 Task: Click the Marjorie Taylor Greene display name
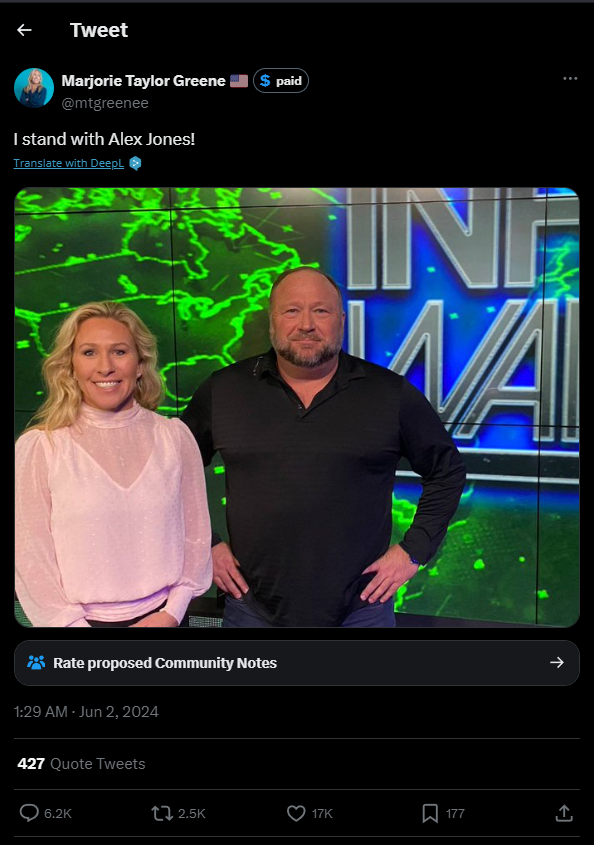[143, 81]
